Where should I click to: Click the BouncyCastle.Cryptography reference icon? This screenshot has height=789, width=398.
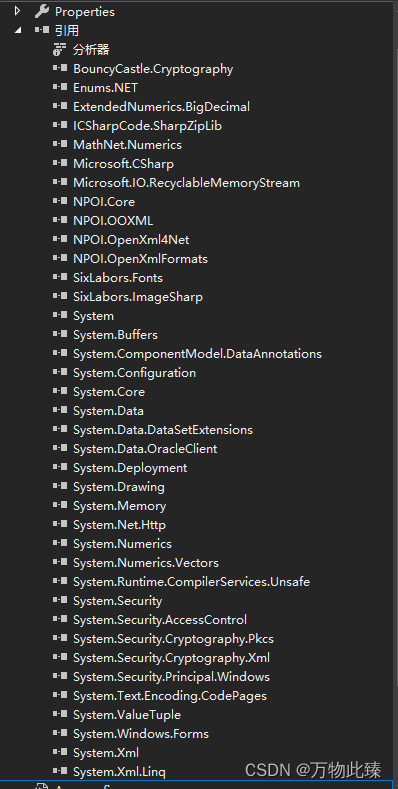coord(60,68)
